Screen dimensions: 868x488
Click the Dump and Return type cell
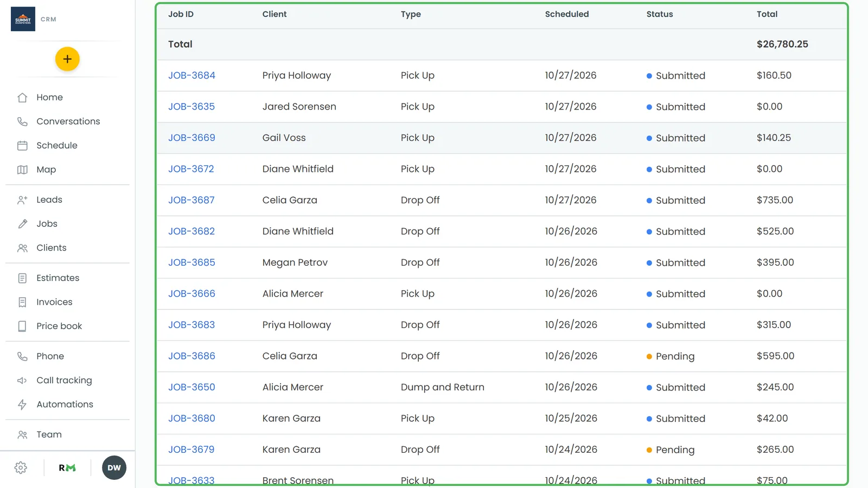pos(443,387)
